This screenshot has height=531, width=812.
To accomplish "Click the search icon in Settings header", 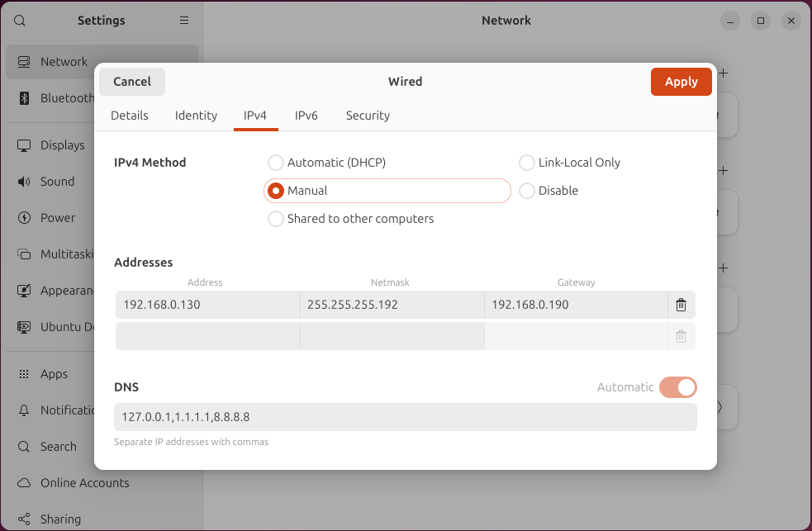I will 20,21.
